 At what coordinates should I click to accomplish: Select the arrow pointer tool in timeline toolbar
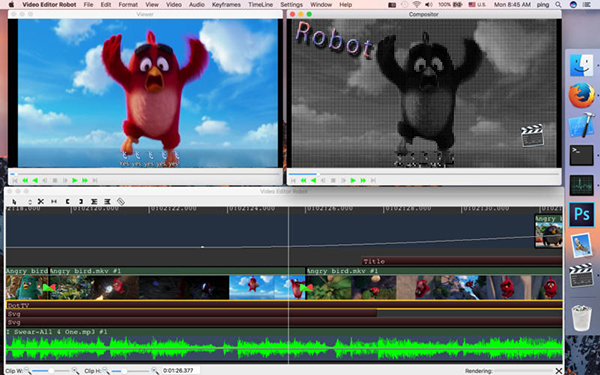(x=15, y=201)
